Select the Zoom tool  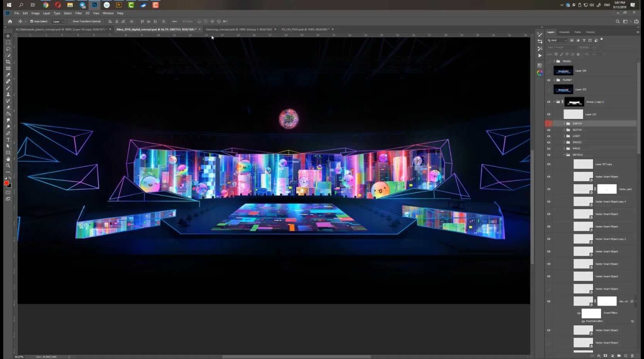8,166
